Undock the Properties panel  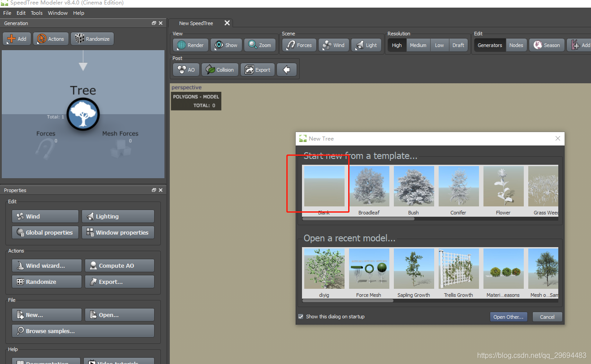[154, 190]
